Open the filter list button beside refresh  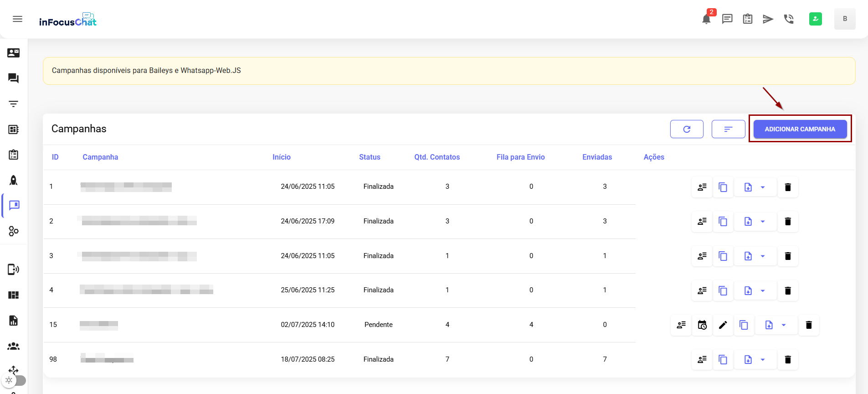[x=728, y=129]
